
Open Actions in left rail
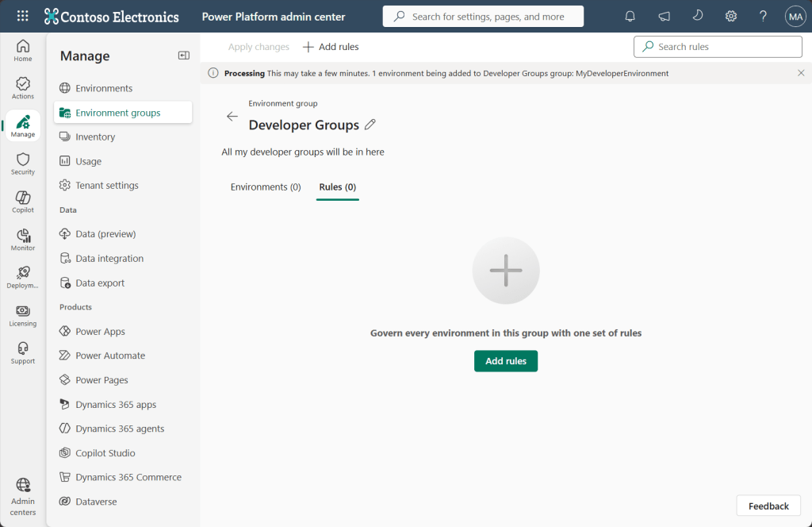[x=23, y=88]
